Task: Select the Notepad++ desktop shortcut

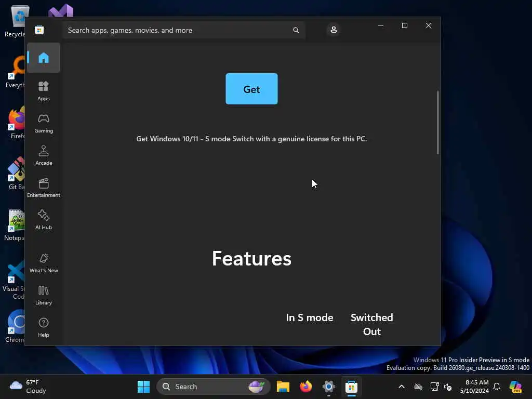Action: tap(15, 224)
